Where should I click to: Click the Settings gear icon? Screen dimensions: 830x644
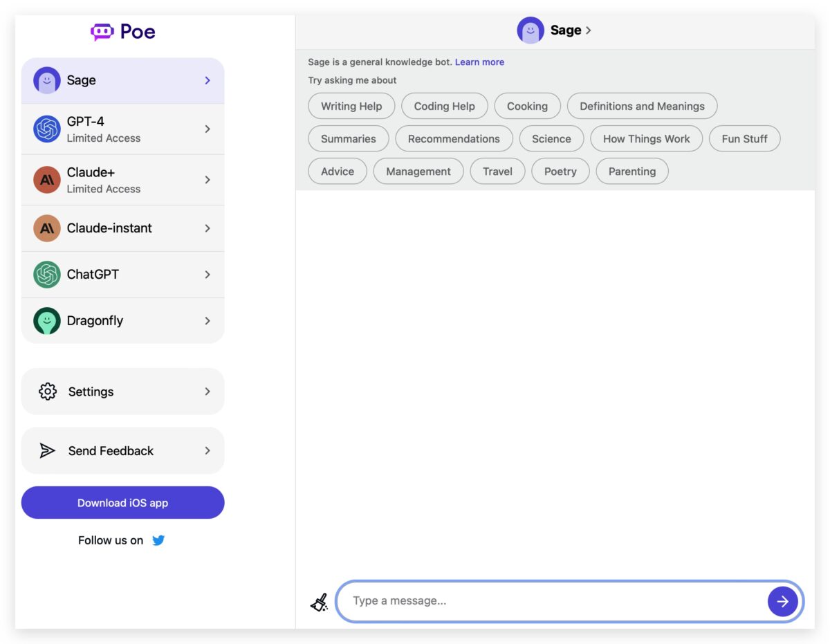pos(47,392)
